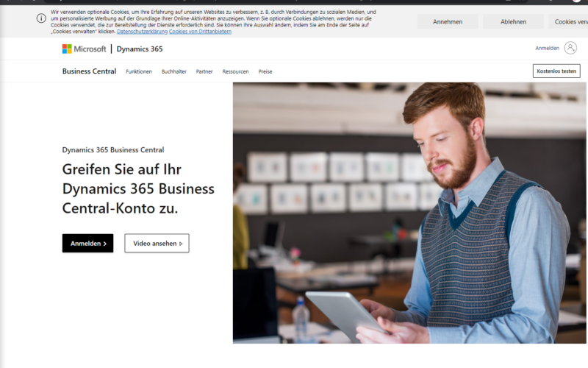Open the Preise menu item
This screenshot has width=588, height=368.
(265, 71)
